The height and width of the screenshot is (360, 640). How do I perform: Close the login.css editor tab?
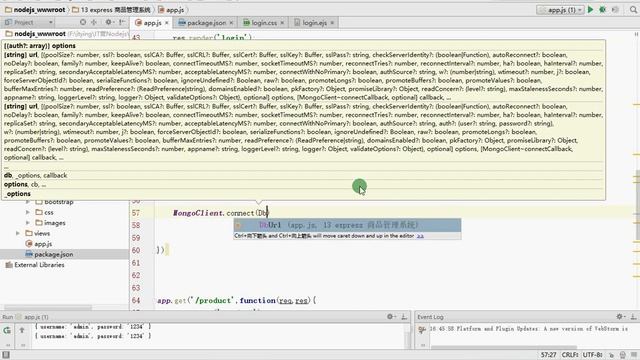282,23
